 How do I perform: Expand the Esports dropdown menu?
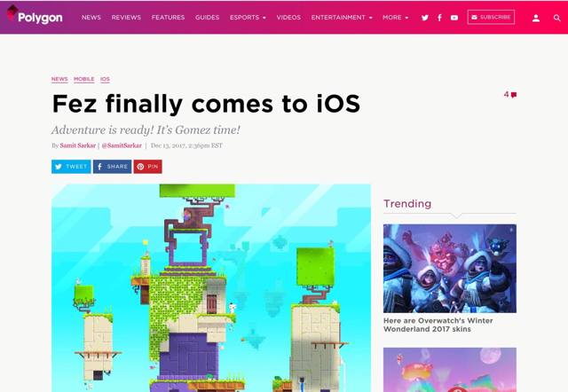(x=248, y=18)
